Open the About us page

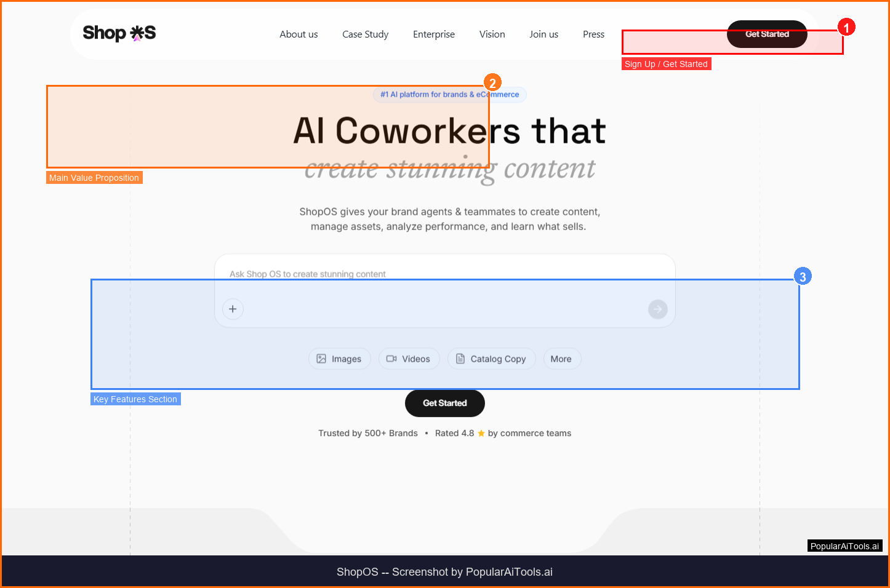(299, 34)
